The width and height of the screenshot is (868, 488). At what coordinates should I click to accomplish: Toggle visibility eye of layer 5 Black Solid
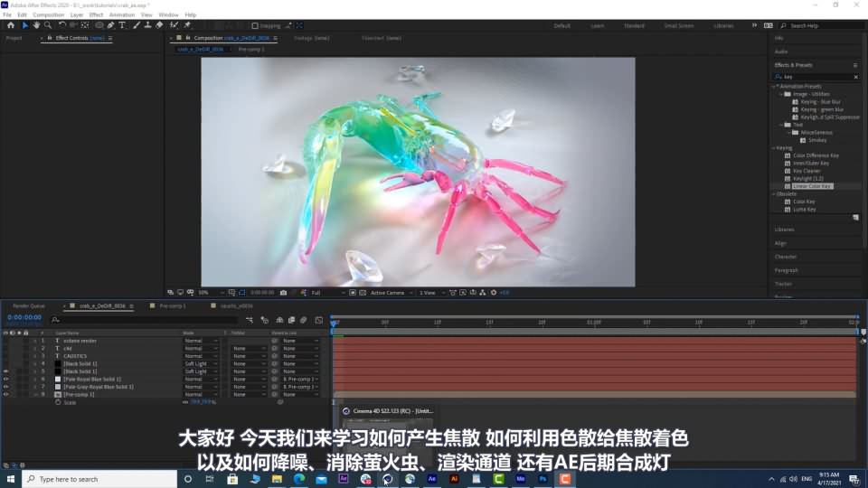coord(6,371)
